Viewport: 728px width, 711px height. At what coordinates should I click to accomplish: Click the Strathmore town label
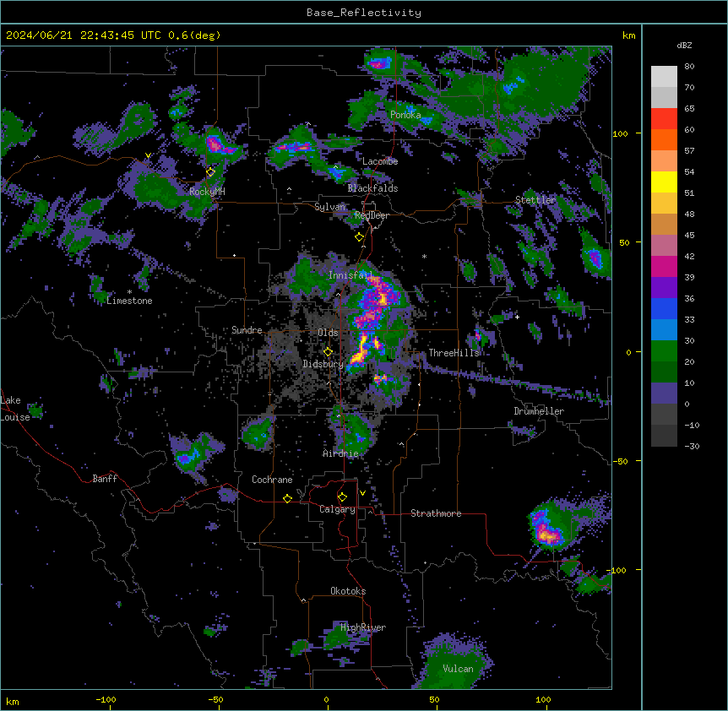click(436, 513)
